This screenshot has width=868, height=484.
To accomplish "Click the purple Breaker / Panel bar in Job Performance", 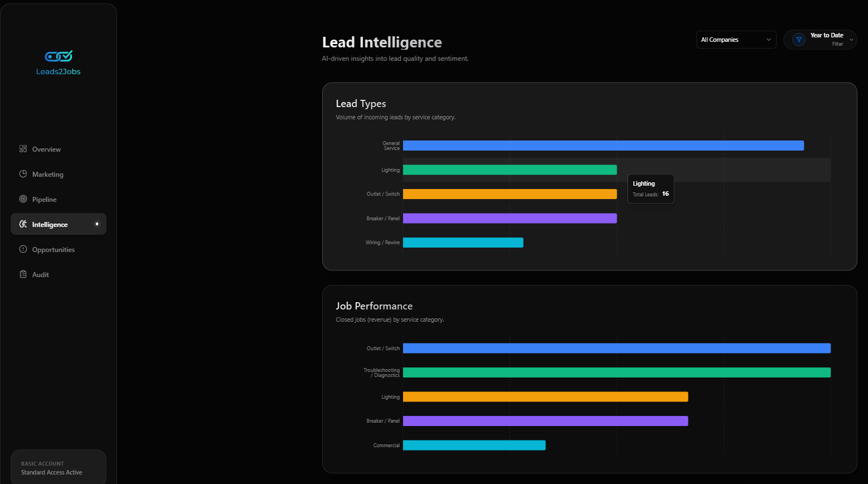I will (x=545, y=421).
